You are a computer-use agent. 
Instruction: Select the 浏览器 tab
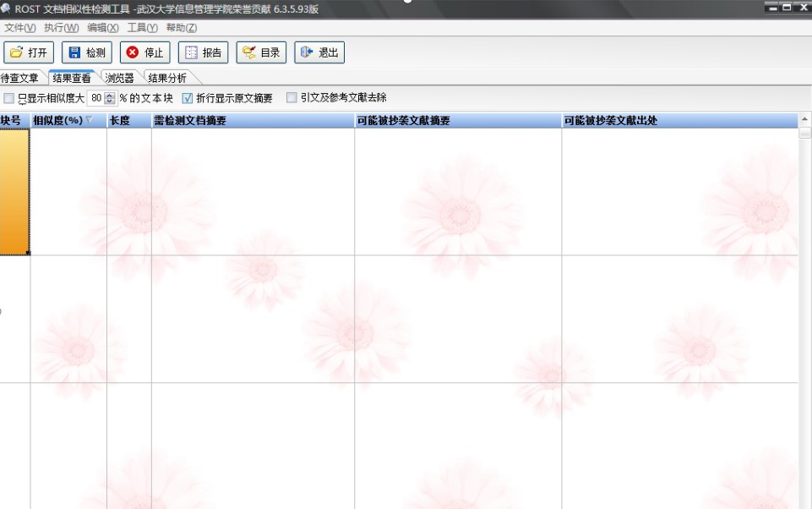tap(119, 78)
